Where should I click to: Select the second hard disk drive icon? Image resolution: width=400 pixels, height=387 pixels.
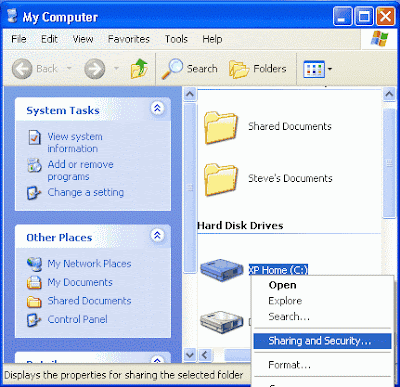pos(222,322)
